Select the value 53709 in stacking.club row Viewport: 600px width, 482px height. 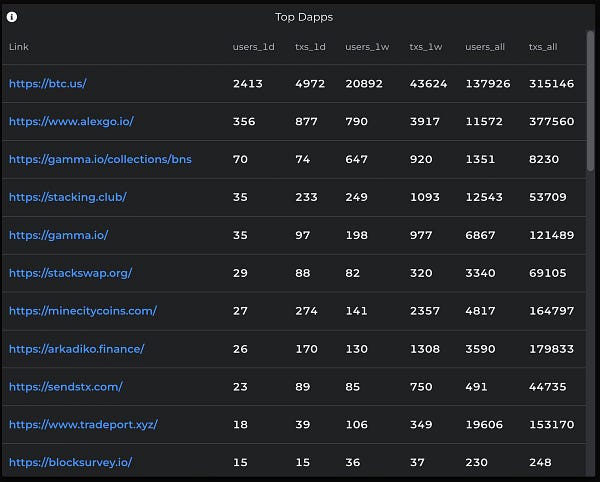click(548, 197)
